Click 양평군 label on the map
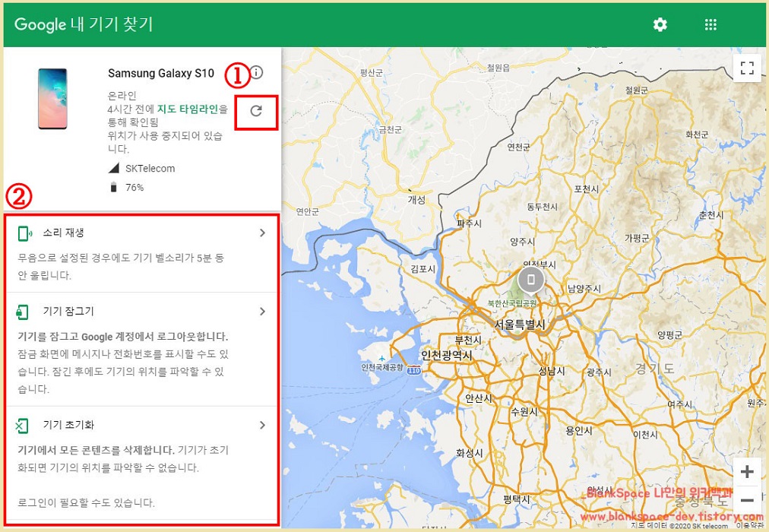The image size is (769, 532). pos(669,335)
